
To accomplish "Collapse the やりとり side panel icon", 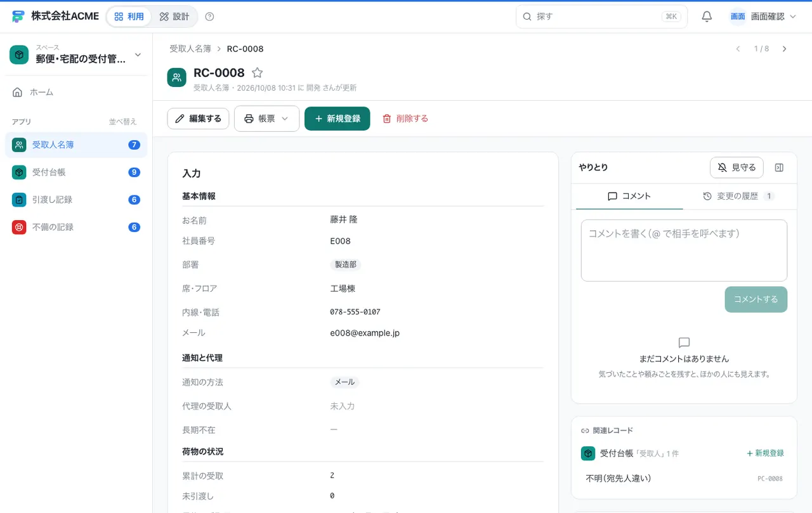I will tap(780, 167).
